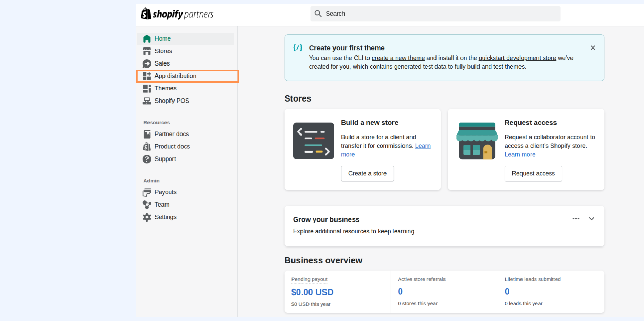Image resolution: width=644 pixels, height=321 pixels.
Task: Click the Create a store button
Action: tap(367, 174)
